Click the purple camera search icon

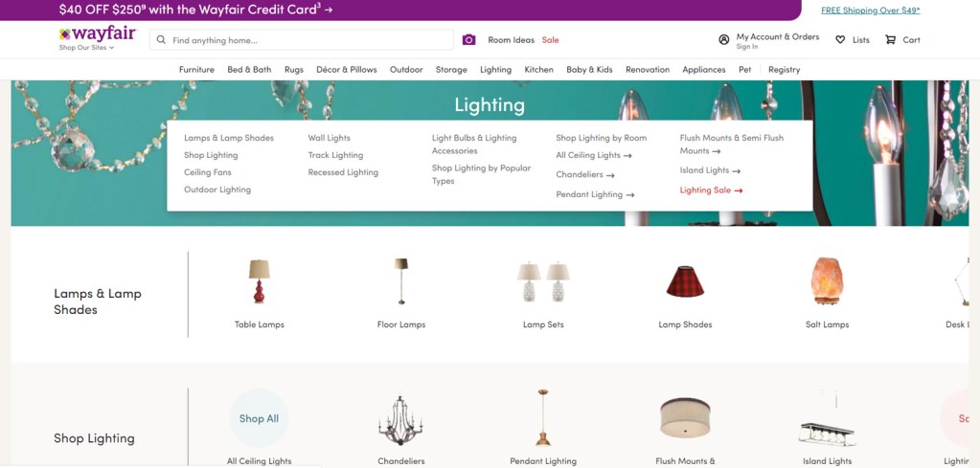468,40
